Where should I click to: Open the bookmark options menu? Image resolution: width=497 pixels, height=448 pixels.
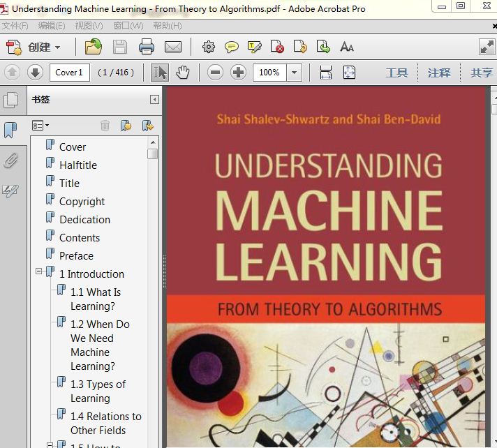pos(40,126)
